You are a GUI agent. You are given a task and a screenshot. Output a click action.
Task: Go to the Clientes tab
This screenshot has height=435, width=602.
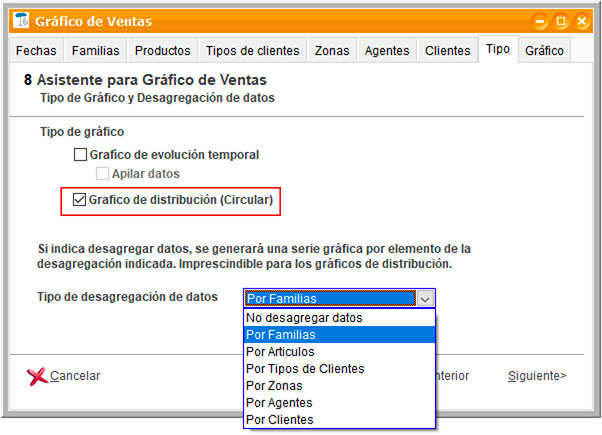click(x=448, y=50)
